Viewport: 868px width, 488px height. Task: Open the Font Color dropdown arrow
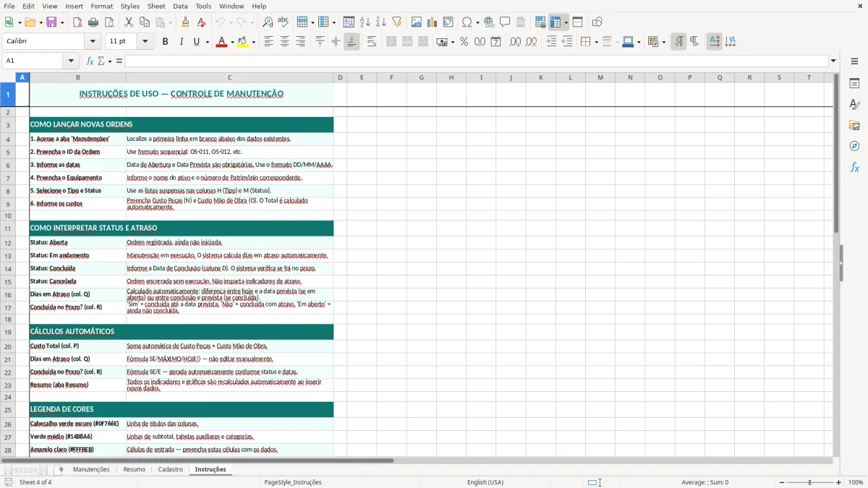(231, 42)
